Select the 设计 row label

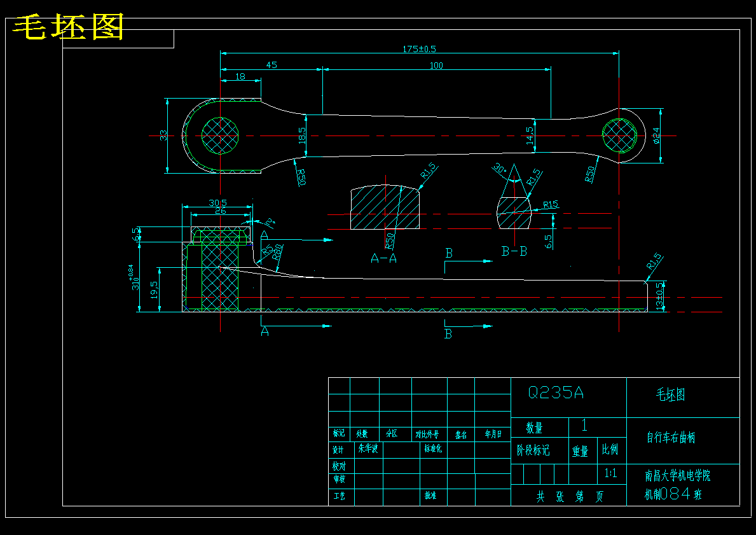(338, 450)
